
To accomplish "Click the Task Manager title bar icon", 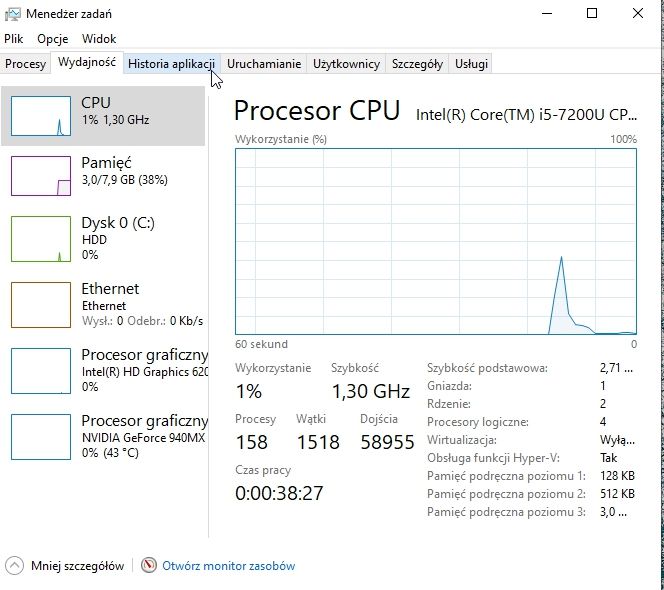I will [x=12, y=14].
